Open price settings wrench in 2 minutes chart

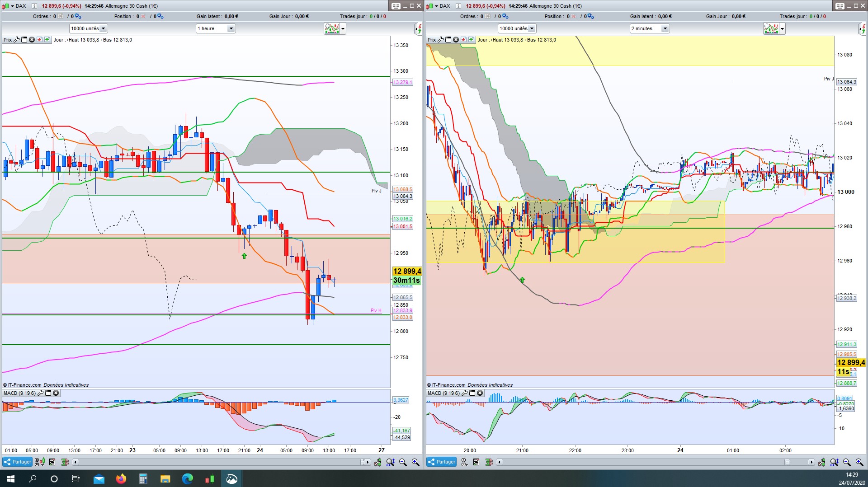tap(441, 40)
